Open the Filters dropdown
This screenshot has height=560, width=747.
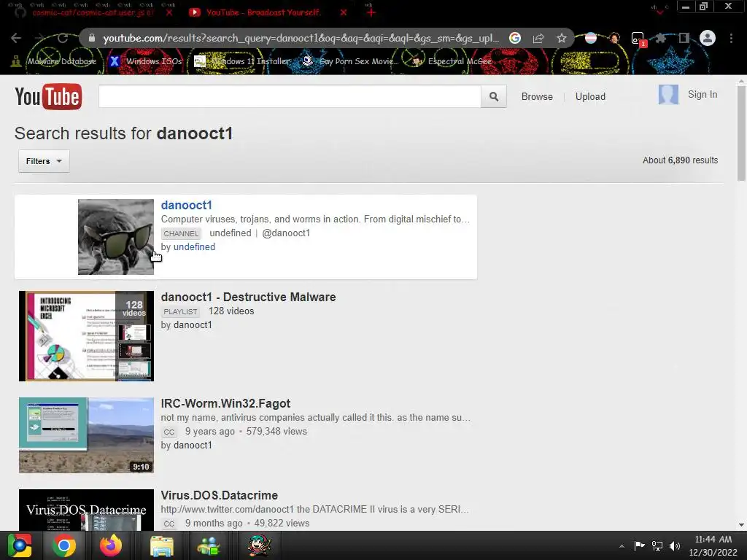44,161
